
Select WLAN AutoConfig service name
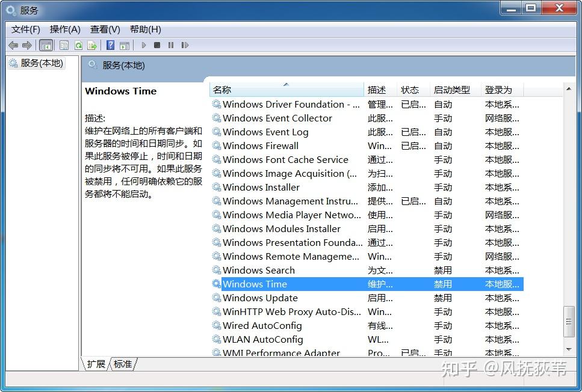[x=263, y=339]
